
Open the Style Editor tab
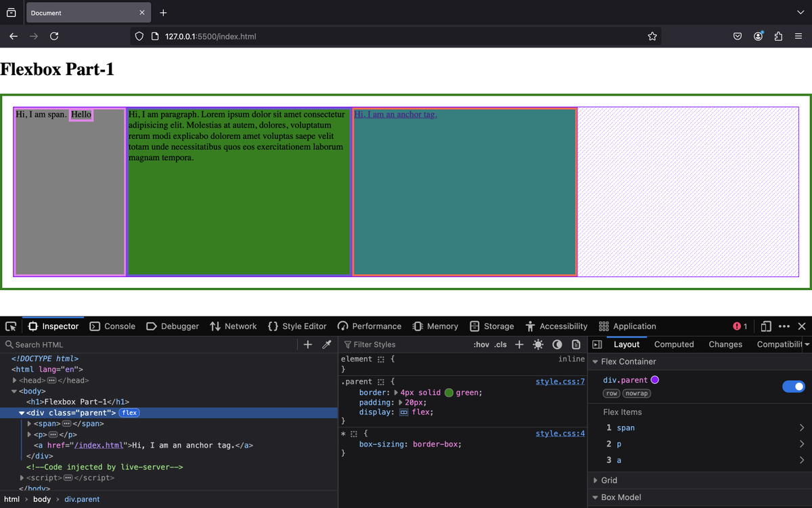coord(297,326)
